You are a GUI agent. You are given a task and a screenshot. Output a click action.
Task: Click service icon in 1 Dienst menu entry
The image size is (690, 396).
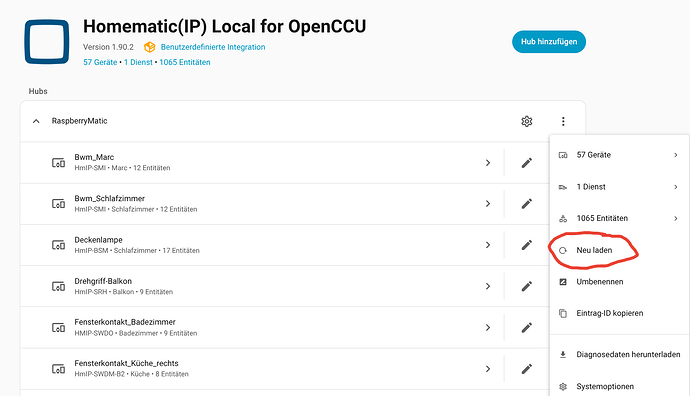coord(563,187)
